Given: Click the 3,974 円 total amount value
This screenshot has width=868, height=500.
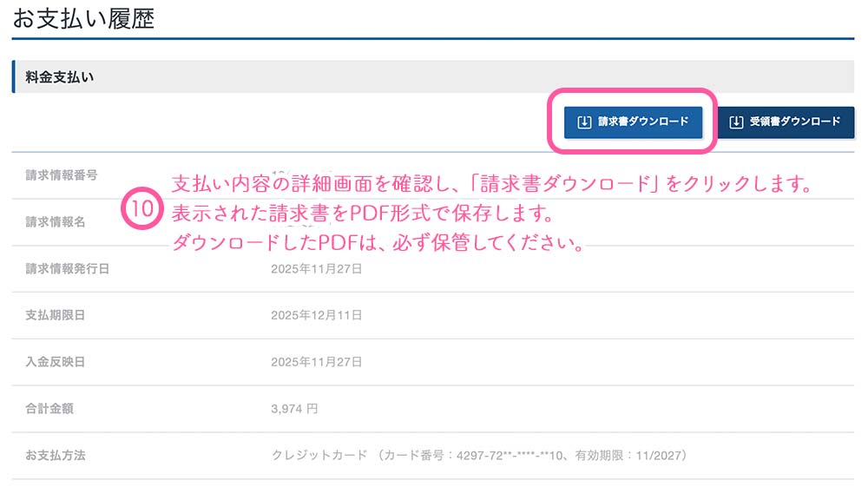Looking at the screenshot, I should pyautogui.click(x=294, y=408).
